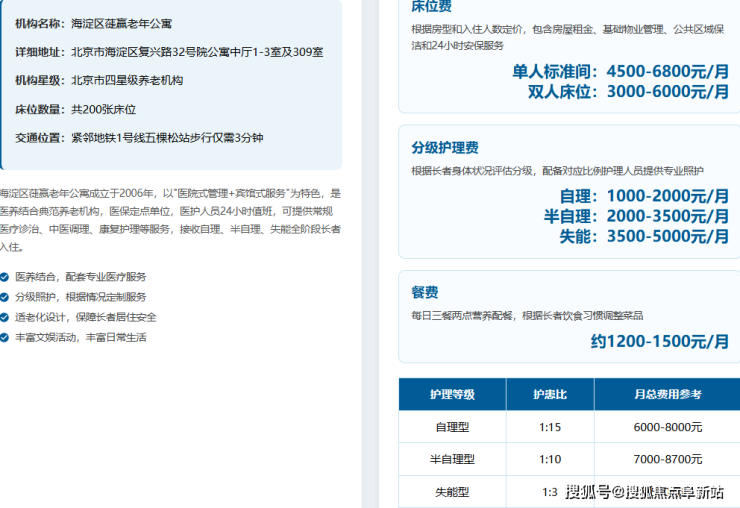The height and width of the screenshot is (508, 740).
Task: Click the 自理 1000-2000元/月 price
Action: [644, 196]
